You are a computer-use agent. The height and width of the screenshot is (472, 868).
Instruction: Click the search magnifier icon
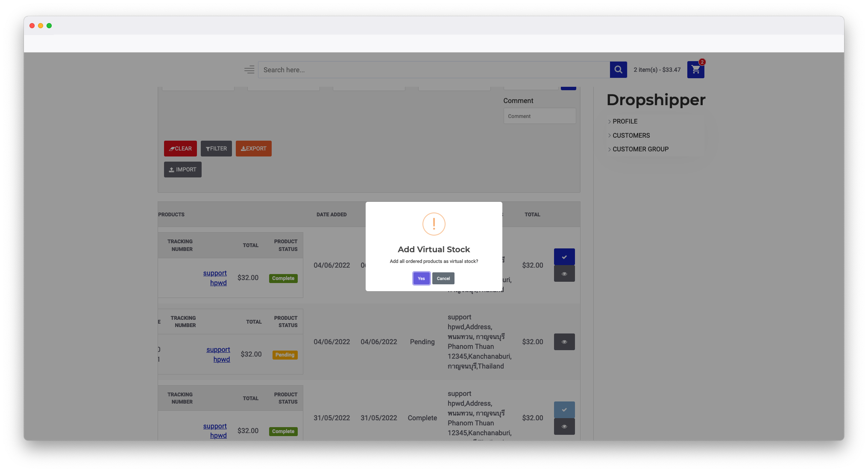tap(618, 69)
